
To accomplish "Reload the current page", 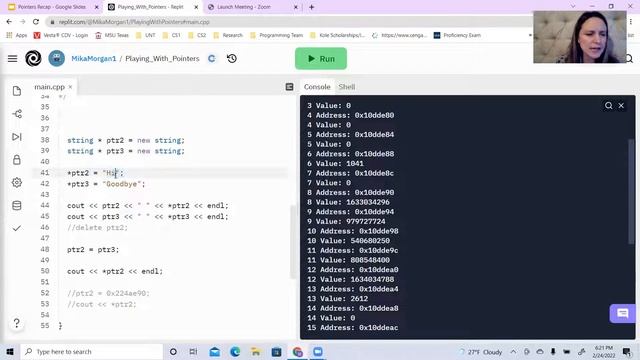I will coord(36,22).
